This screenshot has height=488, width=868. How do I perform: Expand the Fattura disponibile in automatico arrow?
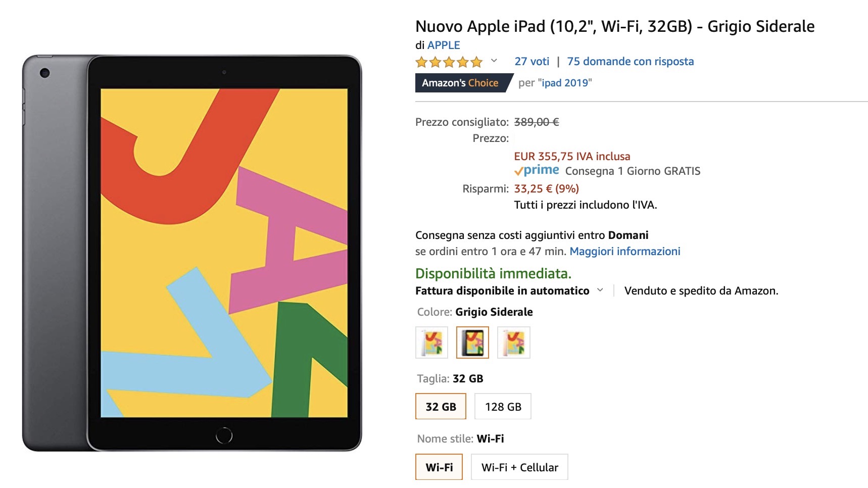(x=600, y=290)
